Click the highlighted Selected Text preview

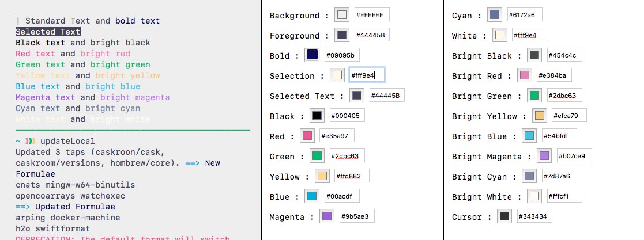click(48, 32)
